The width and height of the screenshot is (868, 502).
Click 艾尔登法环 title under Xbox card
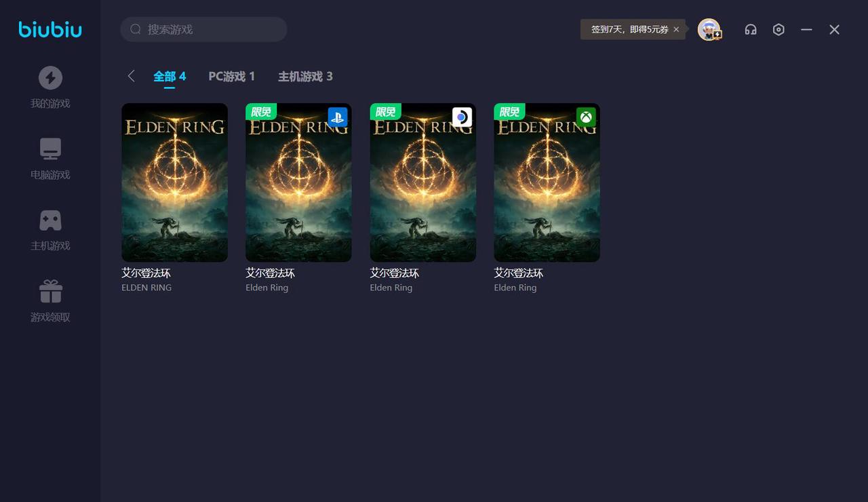[518, 273]
